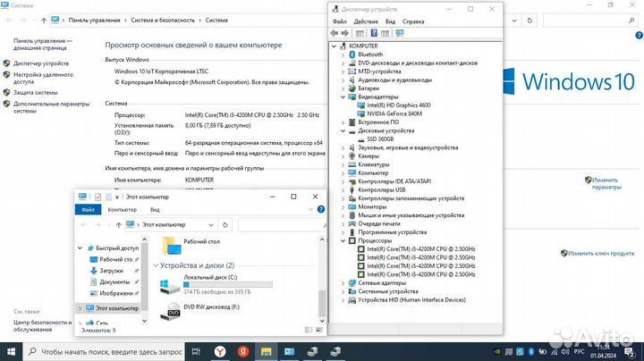Open Файл tab in Этот компьютер window

click(88, 210)
